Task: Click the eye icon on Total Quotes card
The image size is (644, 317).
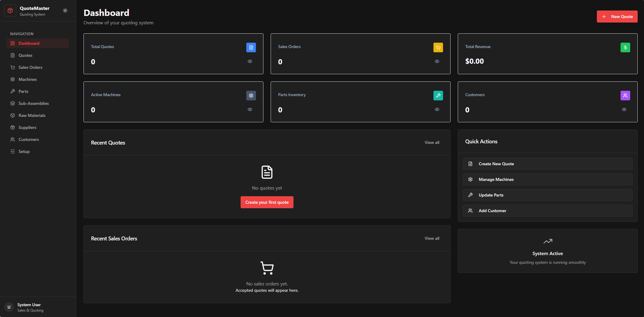Action: [250, 61]
